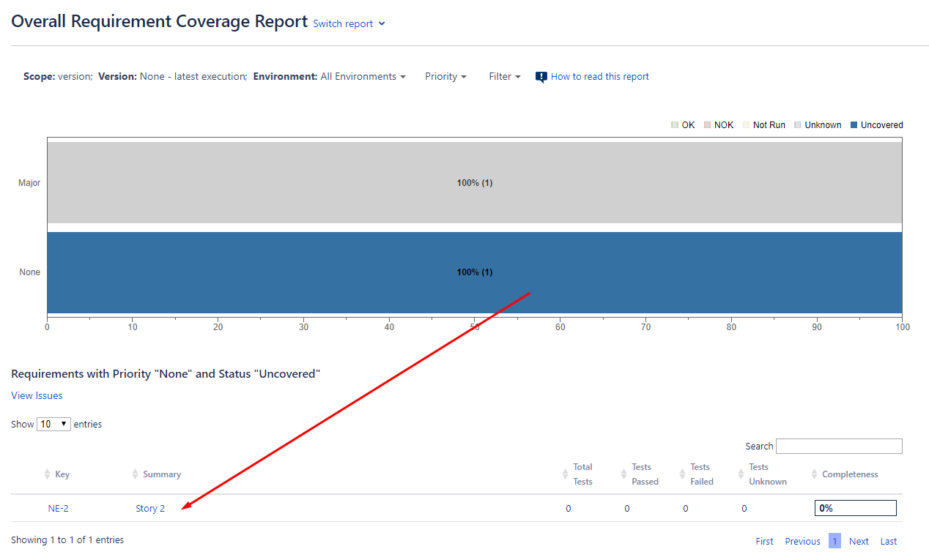Image resolution: width=929 pixels, height=560 pixels.
Task: Click the sort icon on the Key column
Action: coord(45,474)
